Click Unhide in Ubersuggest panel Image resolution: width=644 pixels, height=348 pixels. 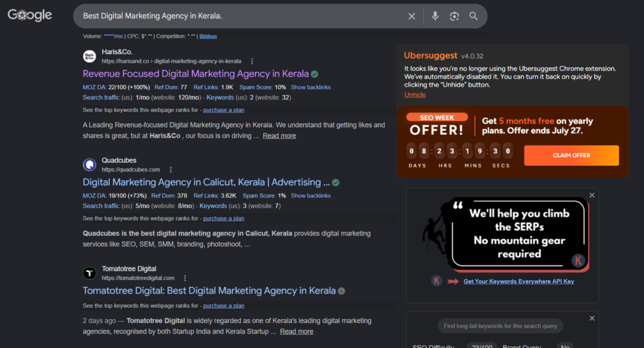(x=415, y=95)
